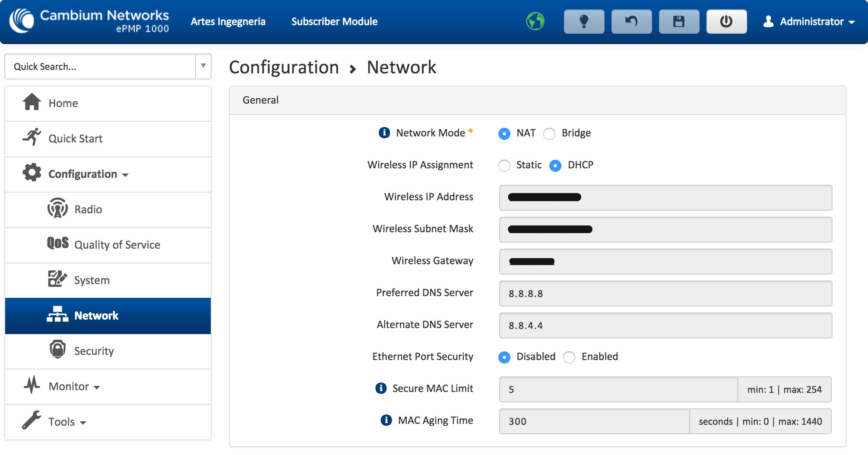Click the Secure MAC Limit info icon
This screenshot has width=868, height=455.
381,388
